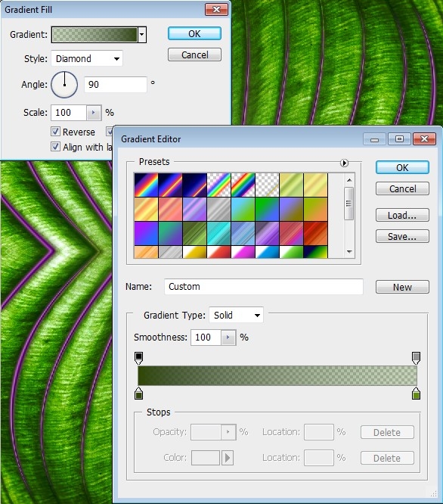Click Cancel in the Gradient Editor
This screenshot has height=504, width=443.
click(x=402, y=188)
